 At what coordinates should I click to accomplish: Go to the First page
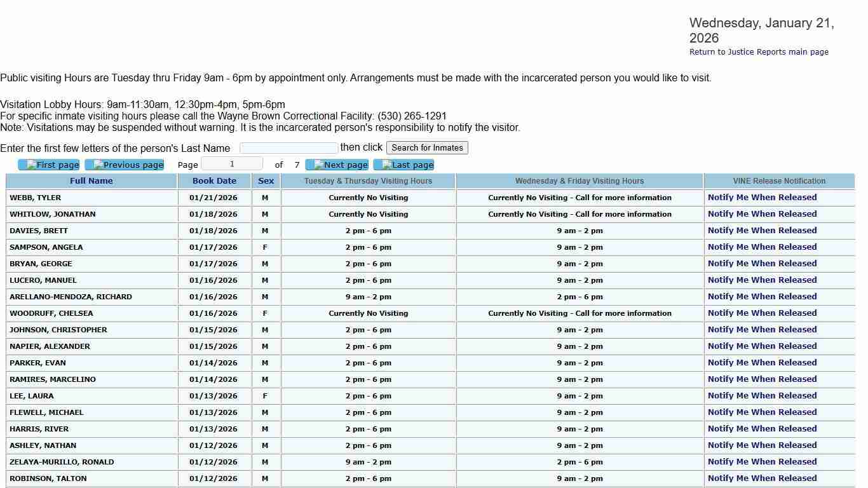(49, 165)
